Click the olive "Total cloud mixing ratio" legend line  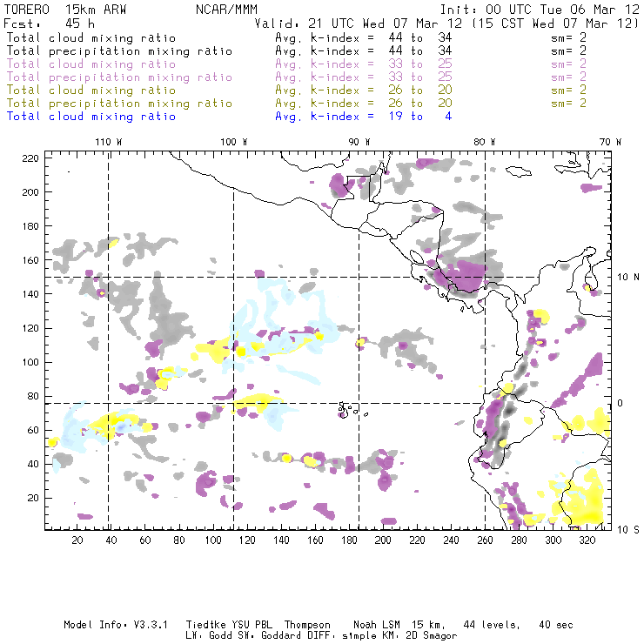point(91,91)
